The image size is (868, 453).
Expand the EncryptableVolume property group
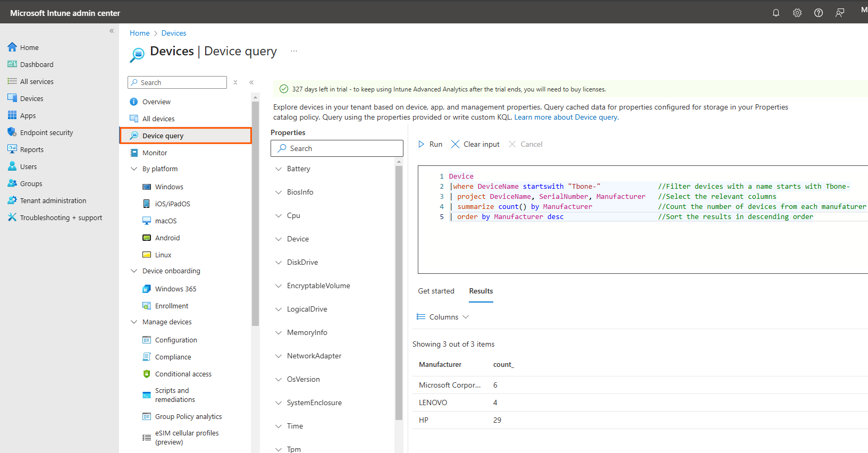point(279,286)
